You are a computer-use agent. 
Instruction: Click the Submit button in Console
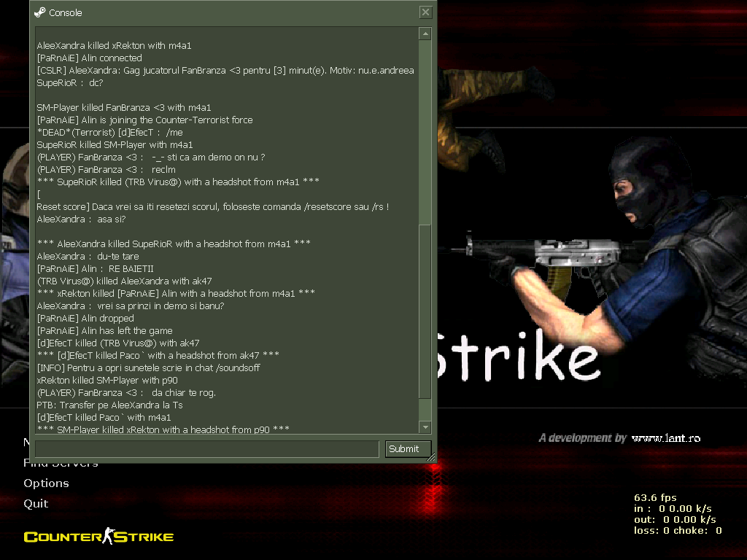(408, 448)
